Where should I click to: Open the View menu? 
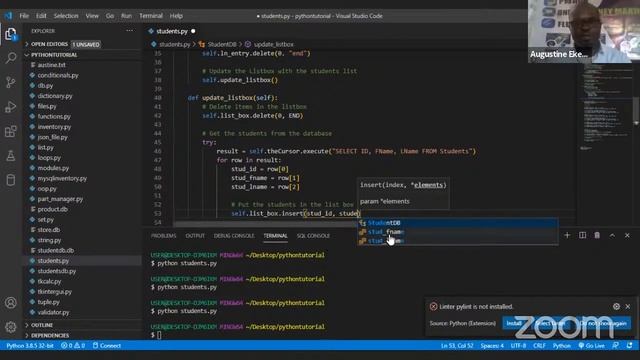pos(92,16)
